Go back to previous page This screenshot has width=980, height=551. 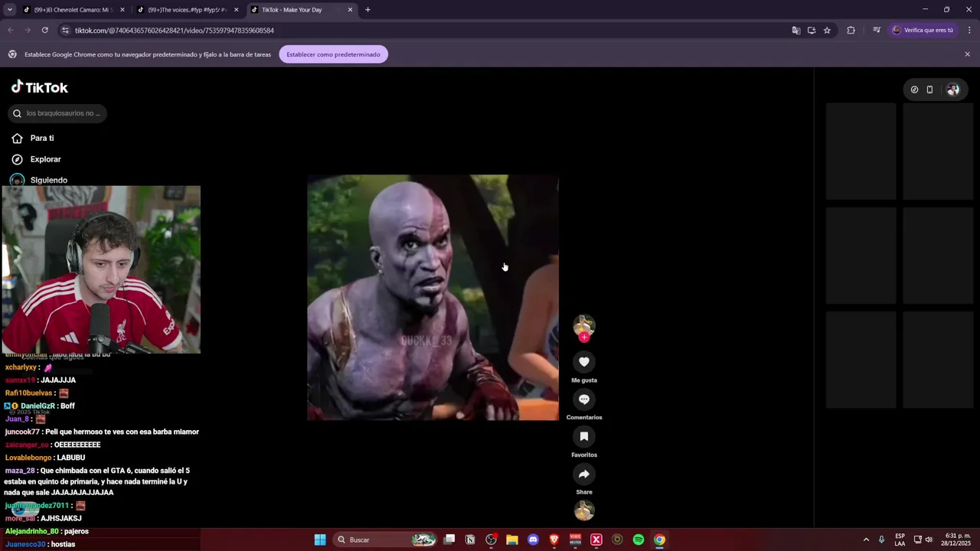tap(11, 31)
